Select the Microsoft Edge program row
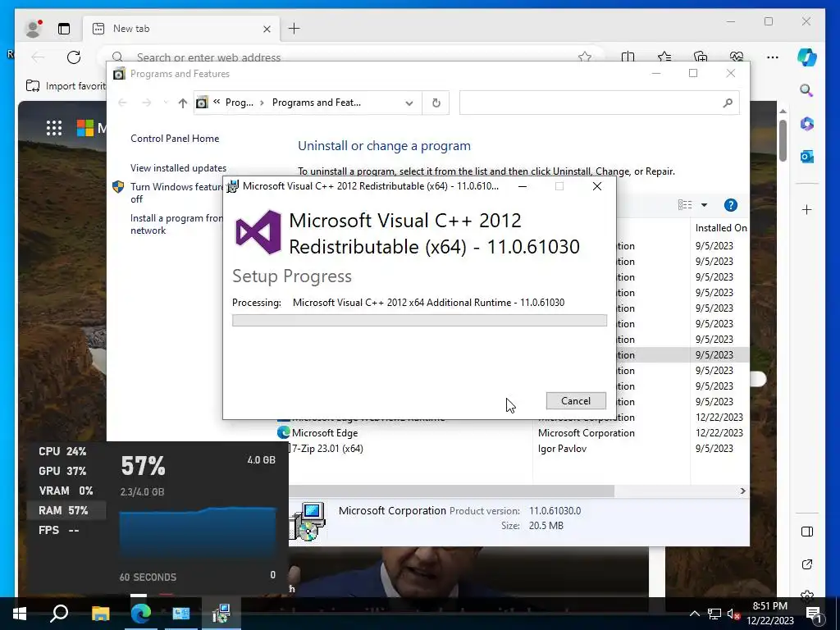The image size is (840, 630). (513, 433)
